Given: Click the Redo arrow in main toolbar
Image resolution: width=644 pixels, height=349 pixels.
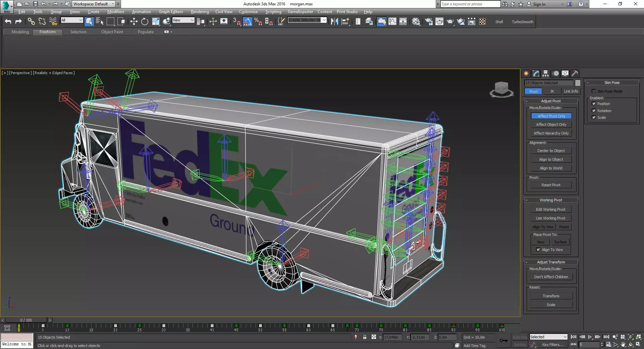Looking at the screenshot, I should point(18,21).
